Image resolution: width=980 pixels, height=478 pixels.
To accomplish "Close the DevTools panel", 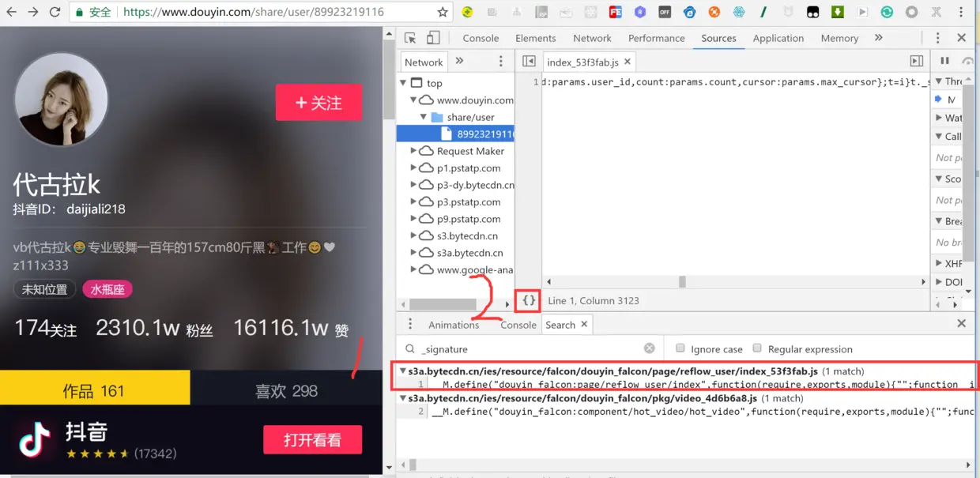I will (962, 38).
